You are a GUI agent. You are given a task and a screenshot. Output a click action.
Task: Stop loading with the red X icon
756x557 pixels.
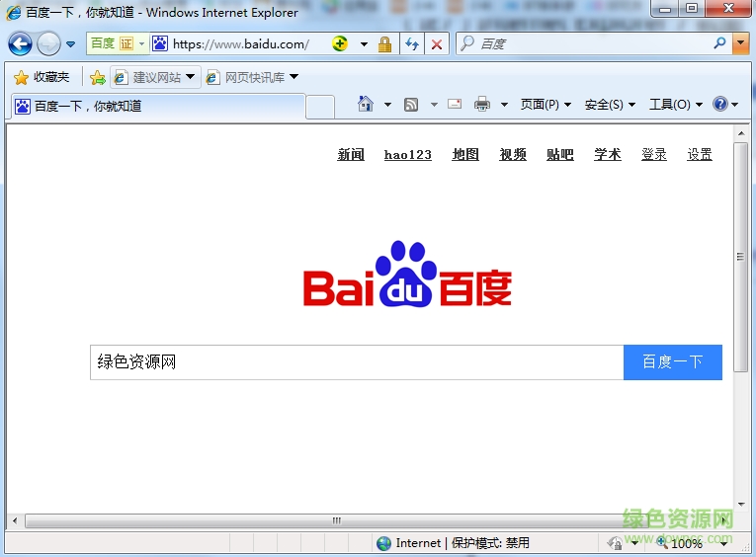click(437, 44)
